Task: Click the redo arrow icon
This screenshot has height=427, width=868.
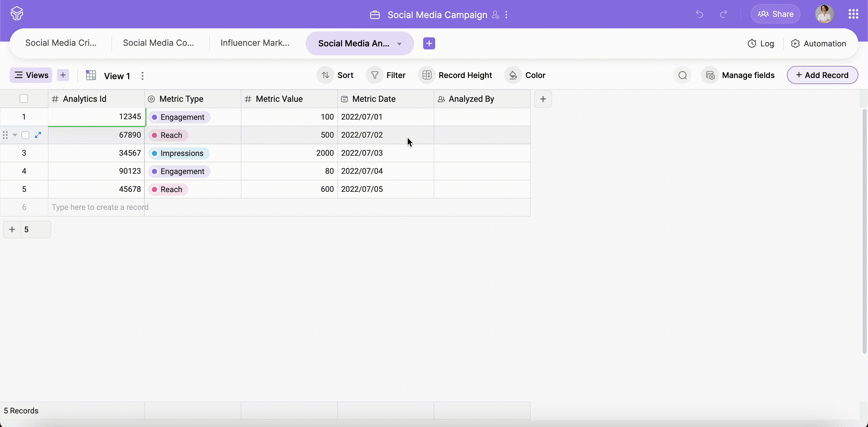Action: 723,14
